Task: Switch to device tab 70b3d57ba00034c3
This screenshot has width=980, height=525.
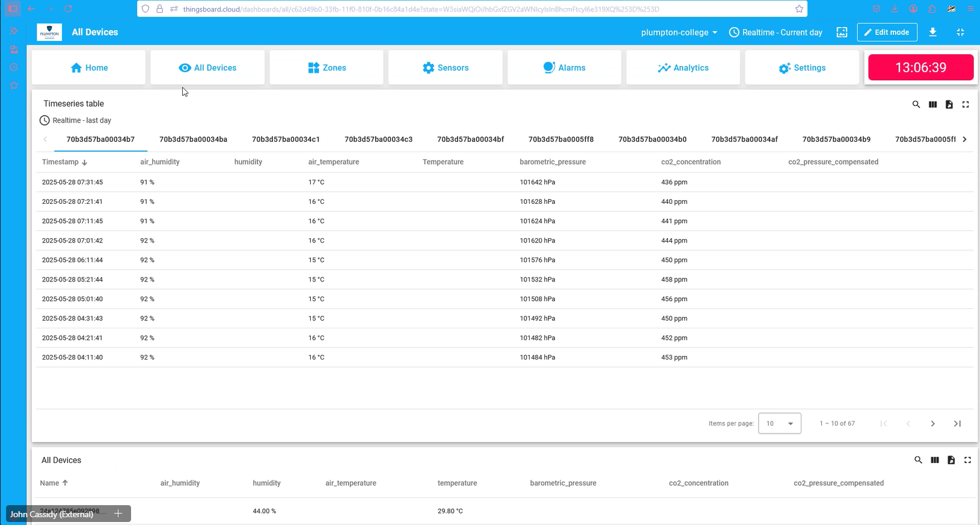Action: (x=378, y=140)
